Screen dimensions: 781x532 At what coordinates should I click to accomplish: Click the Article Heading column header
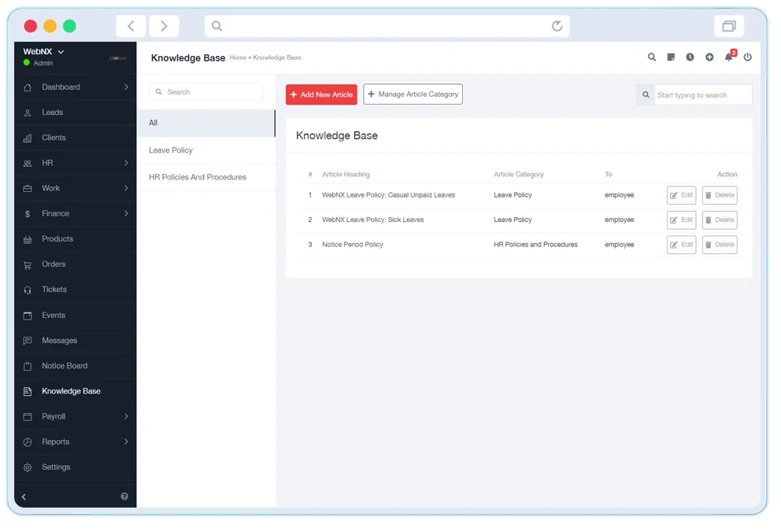coord(346,175)
